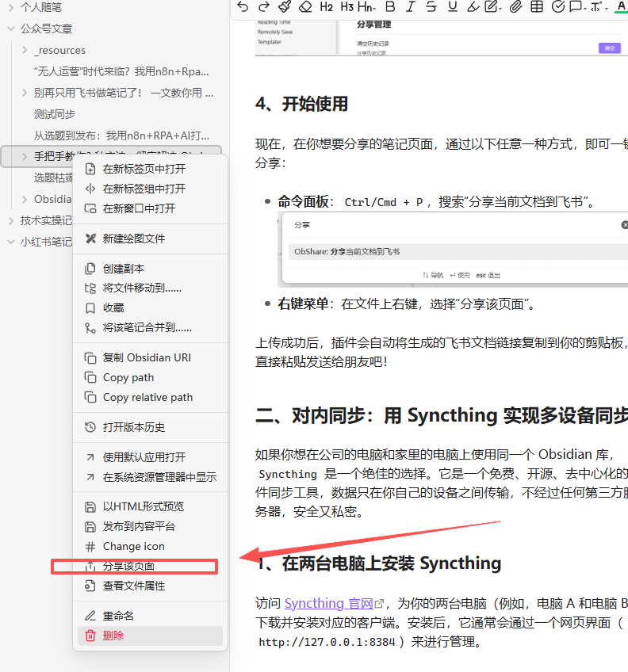
Task: Click the inline code Ctrl/Cmd + P
Action: 384,202
